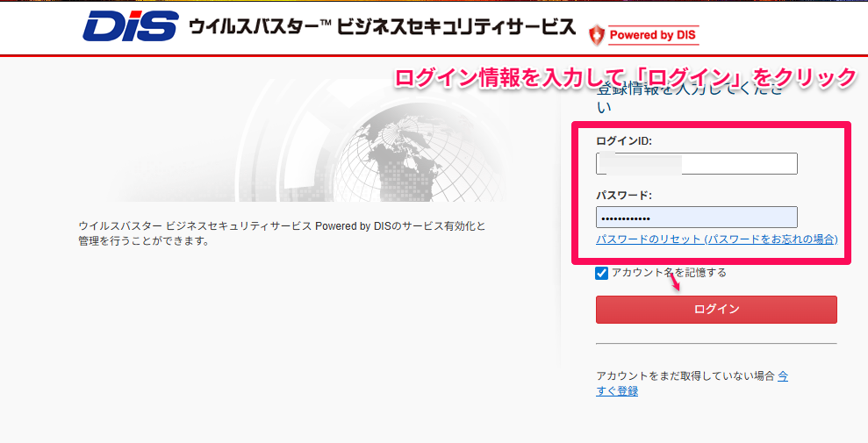868x443 pixels.
Task: Click the Powered by DIS badge text
Action: 654,35
